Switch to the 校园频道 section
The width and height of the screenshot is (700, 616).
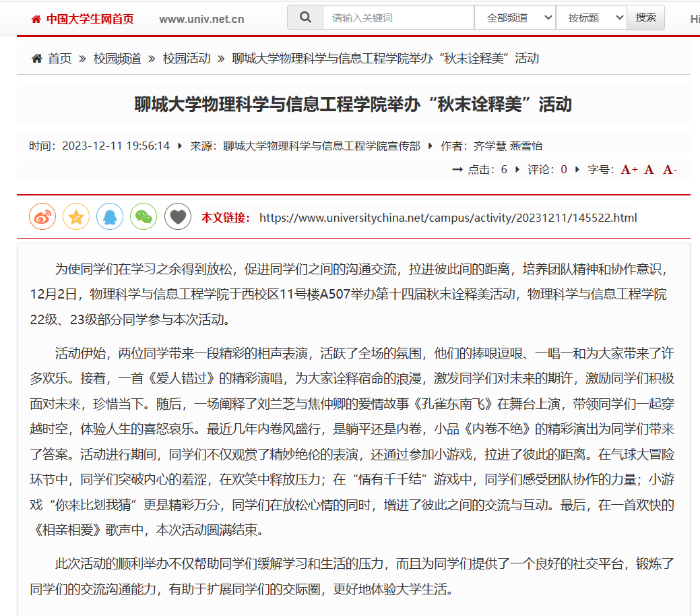coord(118,58)
